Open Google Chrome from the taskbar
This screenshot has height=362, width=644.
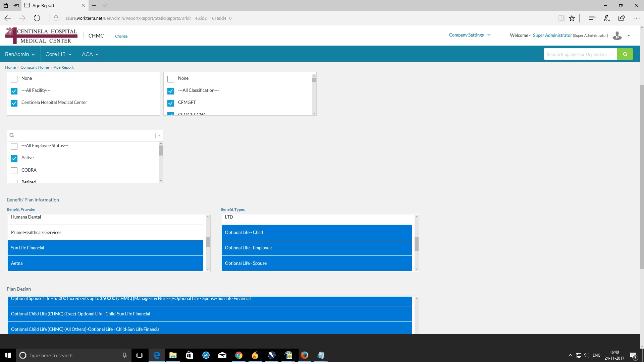238,355
